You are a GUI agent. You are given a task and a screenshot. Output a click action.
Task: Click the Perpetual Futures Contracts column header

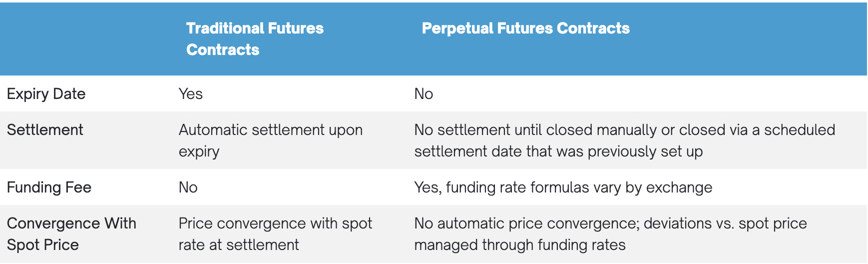click(x=525, y=28)
